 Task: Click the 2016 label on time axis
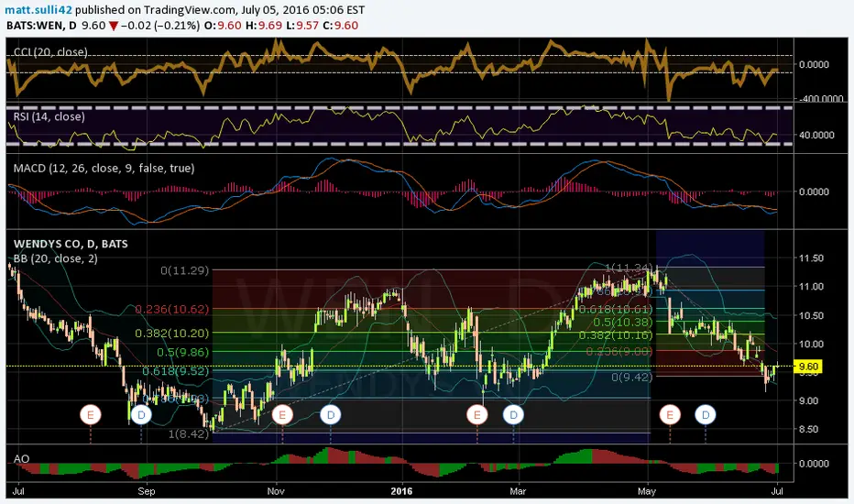click(x=401, y=491)
